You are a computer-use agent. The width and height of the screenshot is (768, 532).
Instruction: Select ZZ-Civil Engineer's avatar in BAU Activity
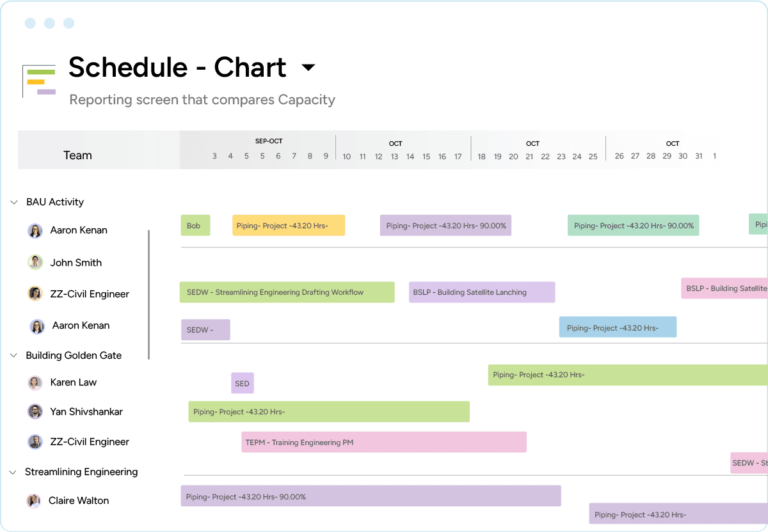[x=35, y=293]
